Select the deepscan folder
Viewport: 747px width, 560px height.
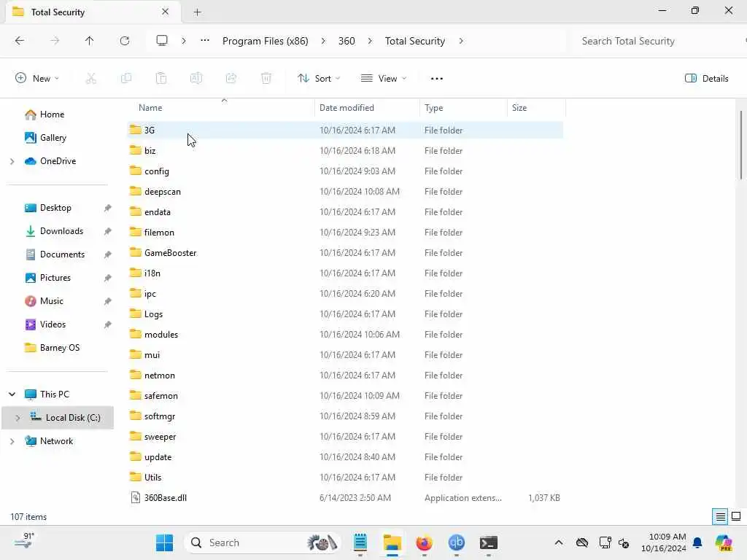345,192
